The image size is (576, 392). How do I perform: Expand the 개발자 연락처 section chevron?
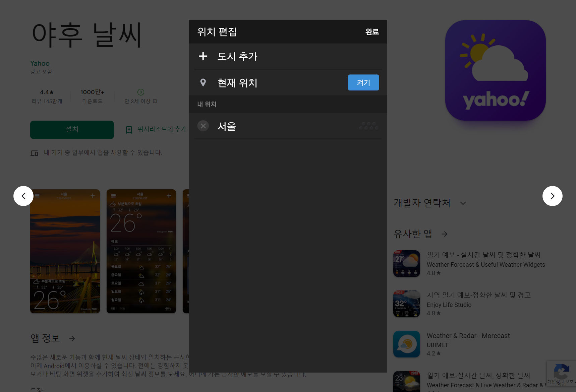463,203
